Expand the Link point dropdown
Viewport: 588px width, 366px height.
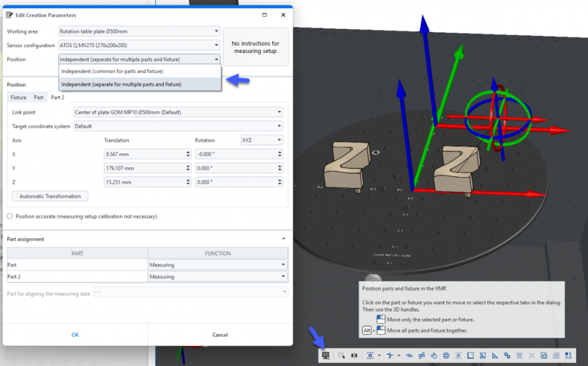pos(178,112)
